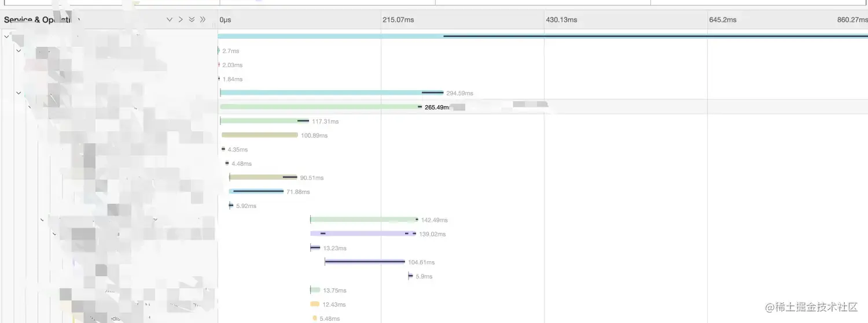Image resolution: width=868 pixels, height=323 pixels.
Task: Select the lavender 139.02ms span bar
Action: click(x=363, y=233)
